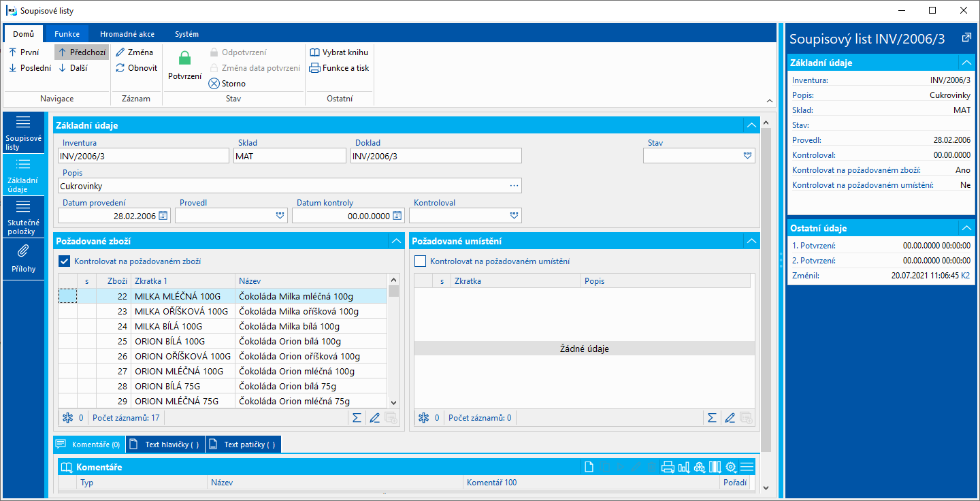Click the Doklad input field
The image size is (980, 501).
[x=436, y=156]
